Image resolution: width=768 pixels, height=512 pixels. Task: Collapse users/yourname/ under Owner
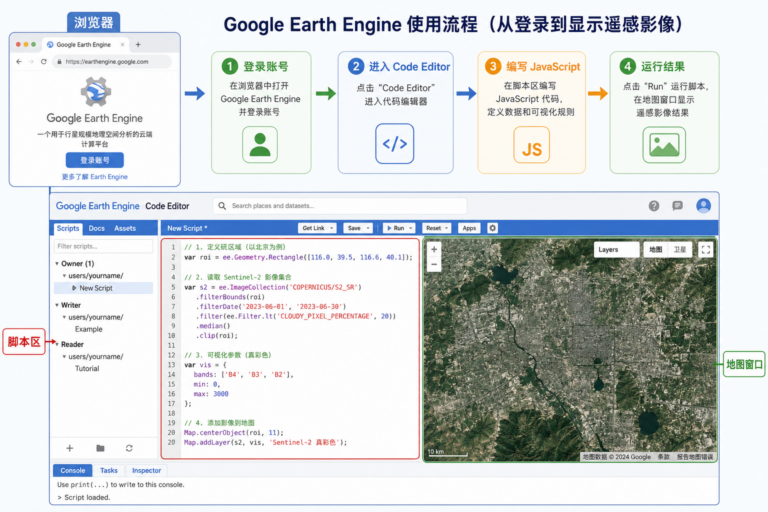tap(64, 276)
